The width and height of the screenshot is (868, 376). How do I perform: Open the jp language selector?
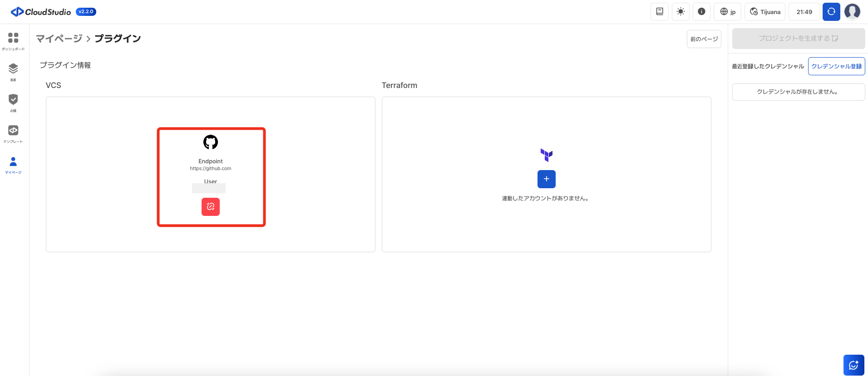[728, 12]
